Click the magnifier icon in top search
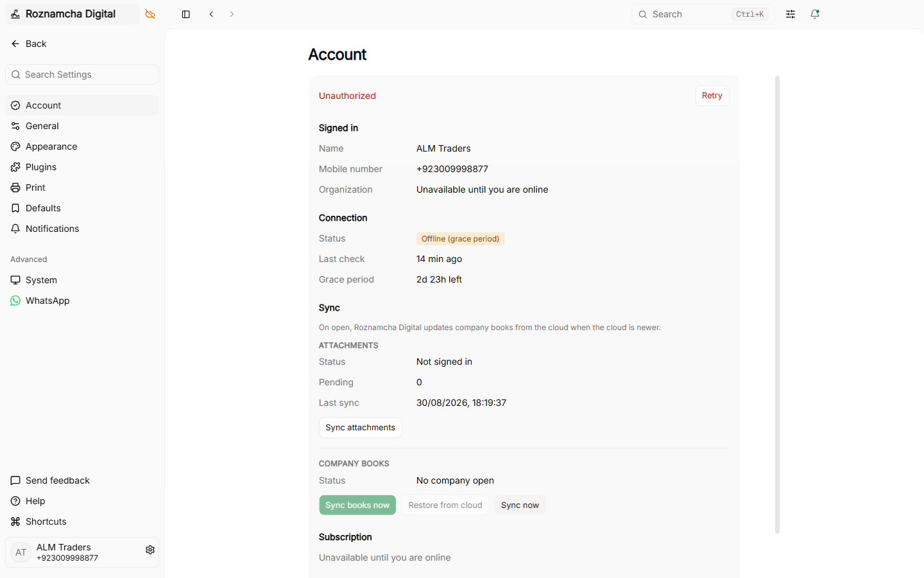 (642, 14)
